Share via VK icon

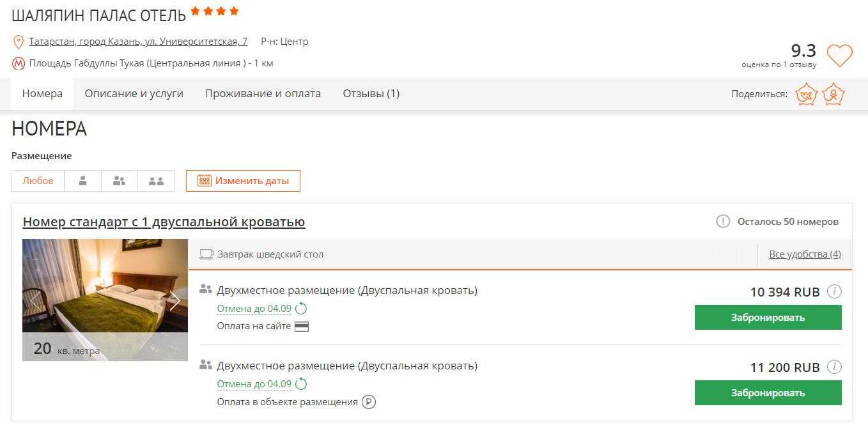click(807, 95)
